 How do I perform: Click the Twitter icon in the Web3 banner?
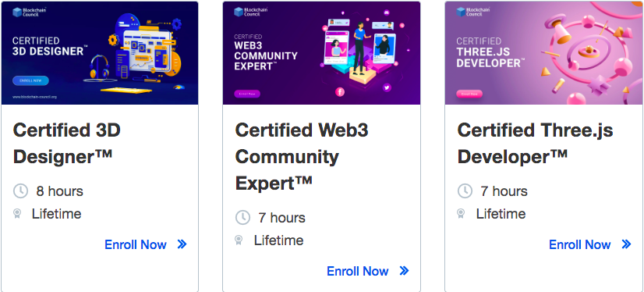[387, 87]
